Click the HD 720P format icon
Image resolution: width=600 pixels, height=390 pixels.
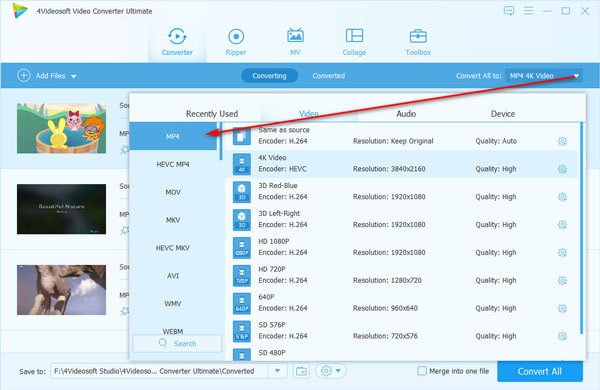pos(242,276)
